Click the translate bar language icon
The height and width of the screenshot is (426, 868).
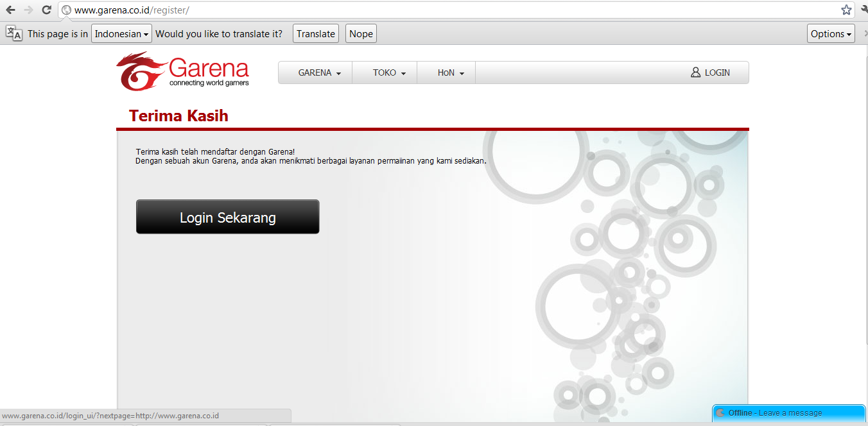13,33
